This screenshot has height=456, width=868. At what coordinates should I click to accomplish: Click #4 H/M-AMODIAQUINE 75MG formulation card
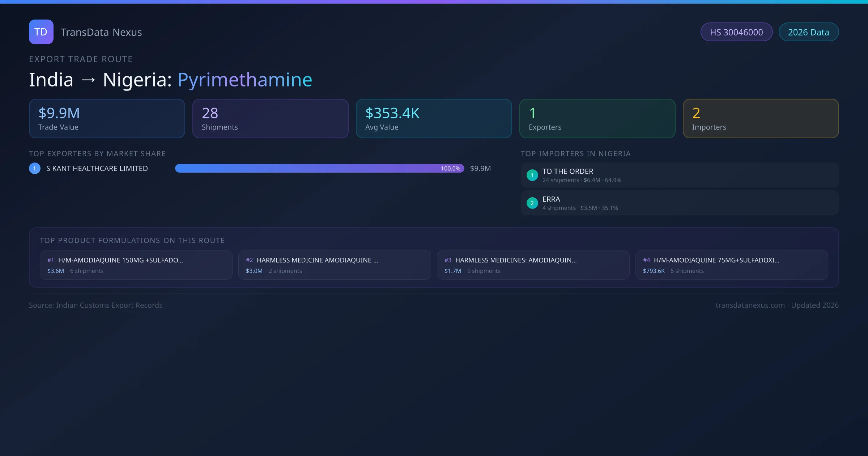click(731, 265)
